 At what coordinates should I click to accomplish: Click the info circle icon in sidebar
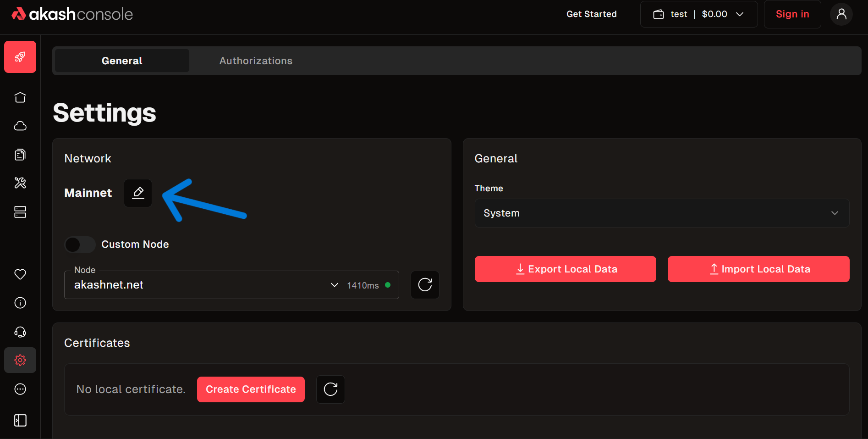(x=20, y=303)
